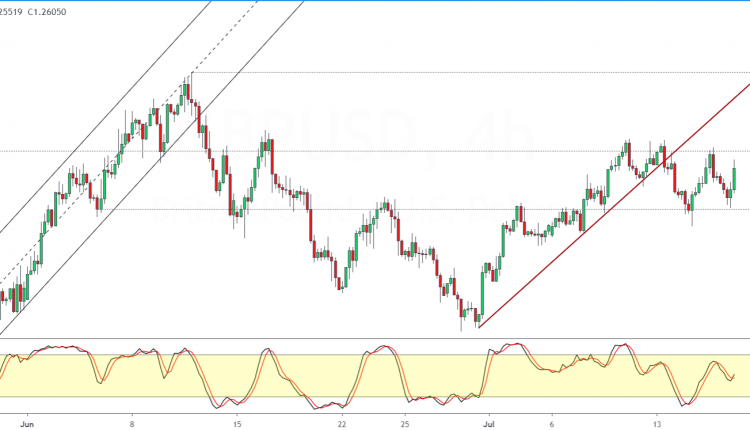Click the "15" date label on time axis
The image size is (750, 430).
(x=237, y=424)
